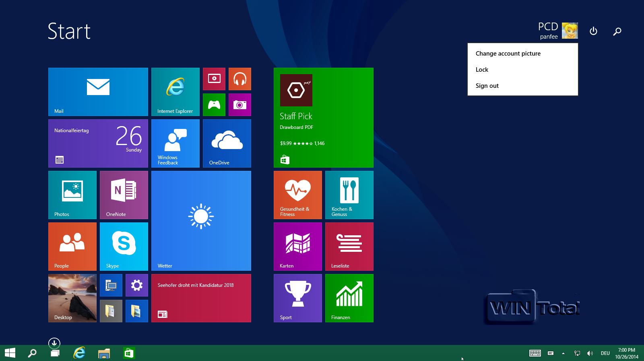Show hidden system tray icons
This screenshot has width=644, height=361.
point(563,353)
